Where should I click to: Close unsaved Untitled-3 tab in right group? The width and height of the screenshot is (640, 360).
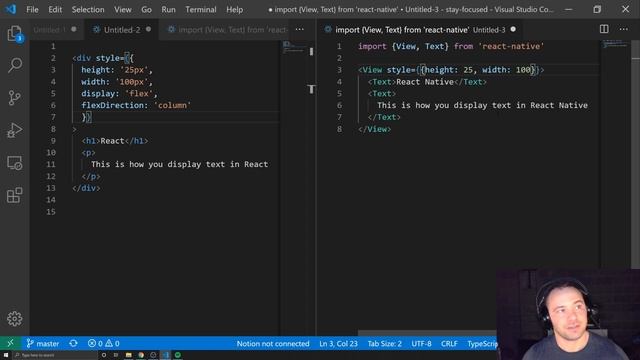(x=513, y=29)
